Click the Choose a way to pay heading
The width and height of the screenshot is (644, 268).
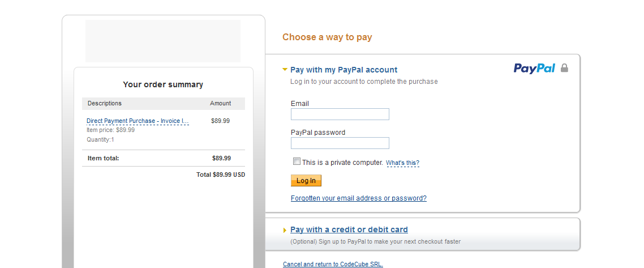point(327,37)
